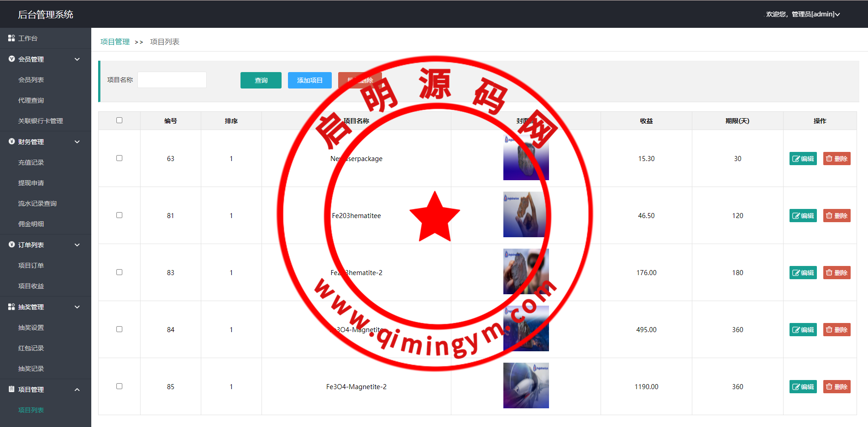Click the 工作台 dashboard icon in sidebar
This screenshot has height=427, width=868.
click(11, 38)
